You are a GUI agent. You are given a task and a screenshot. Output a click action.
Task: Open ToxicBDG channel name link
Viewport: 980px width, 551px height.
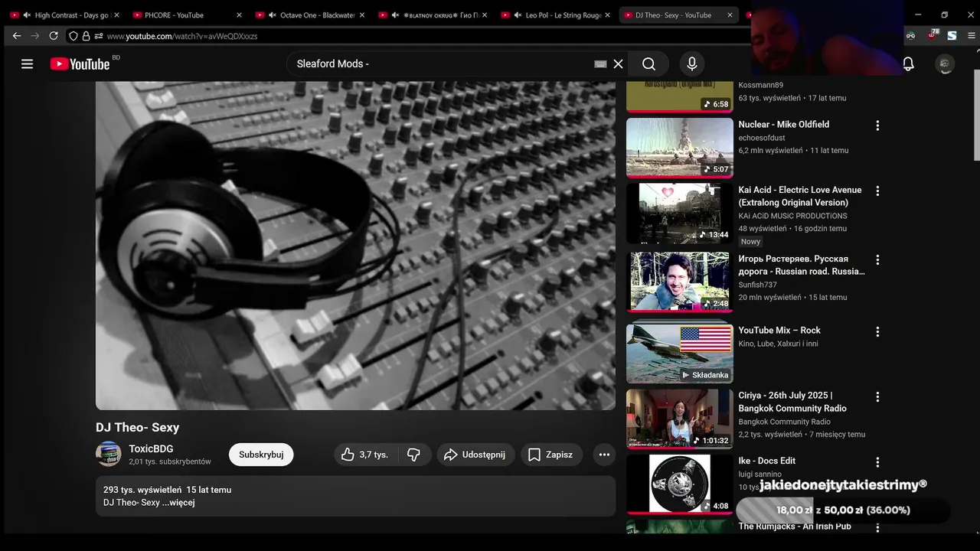pyautogui.click(x=151, y=449)
